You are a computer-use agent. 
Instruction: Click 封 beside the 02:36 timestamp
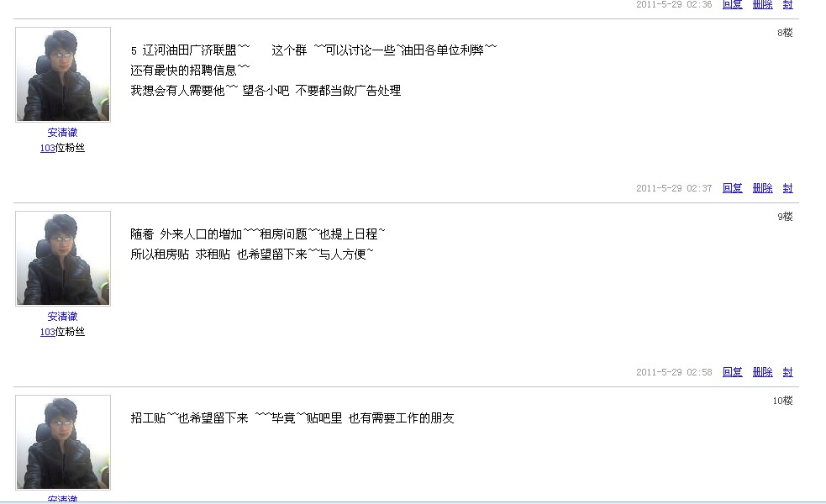(x=787, y=4)
